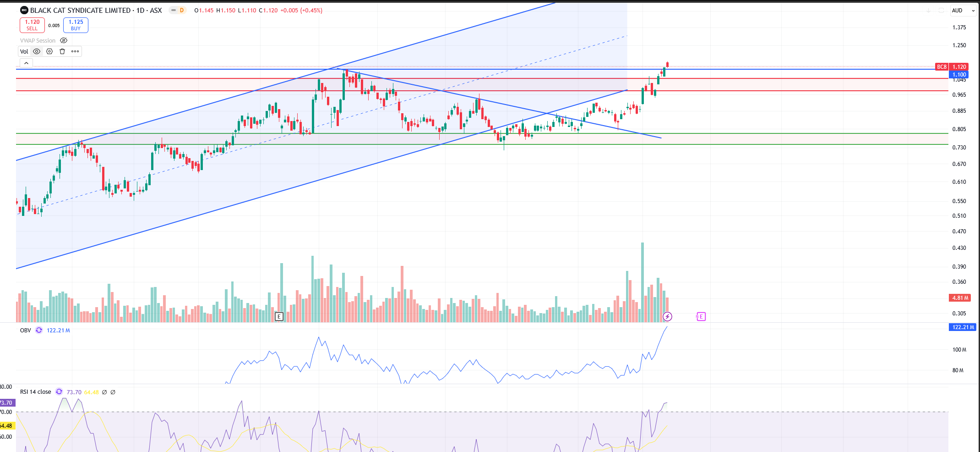The height and width of the screenshot is (452, 980).
Task: Open the AUD currency dropdown
Action: [964, 10]
